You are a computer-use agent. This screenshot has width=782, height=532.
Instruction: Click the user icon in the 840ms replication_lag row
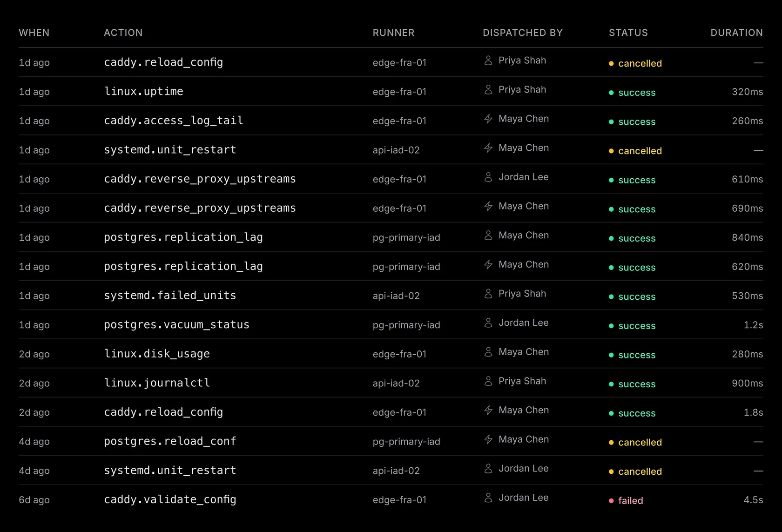pos(488,236)
